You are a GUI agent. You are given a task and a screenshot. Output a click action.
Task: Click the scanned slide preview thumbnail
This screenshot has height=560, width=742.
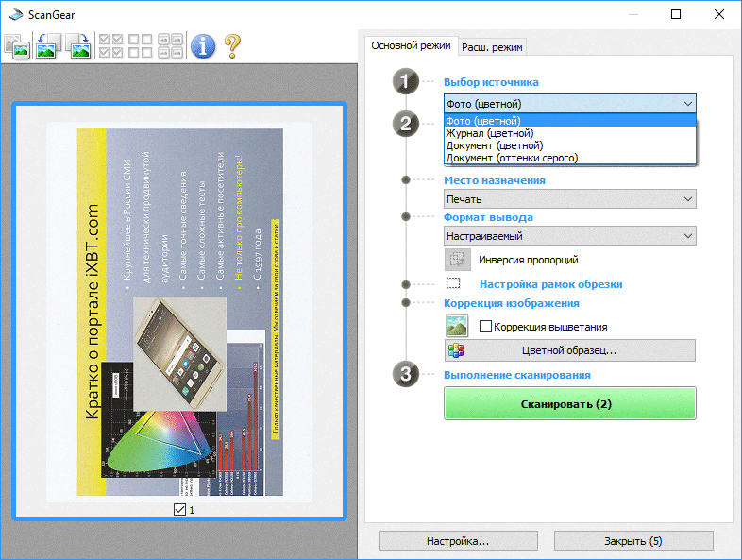coord(179,312)
